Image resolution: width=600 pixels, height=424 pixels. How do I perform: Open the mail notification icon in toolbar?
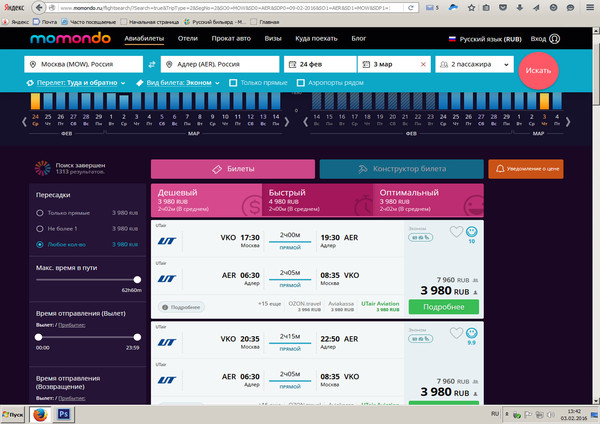tap(432, 8)
